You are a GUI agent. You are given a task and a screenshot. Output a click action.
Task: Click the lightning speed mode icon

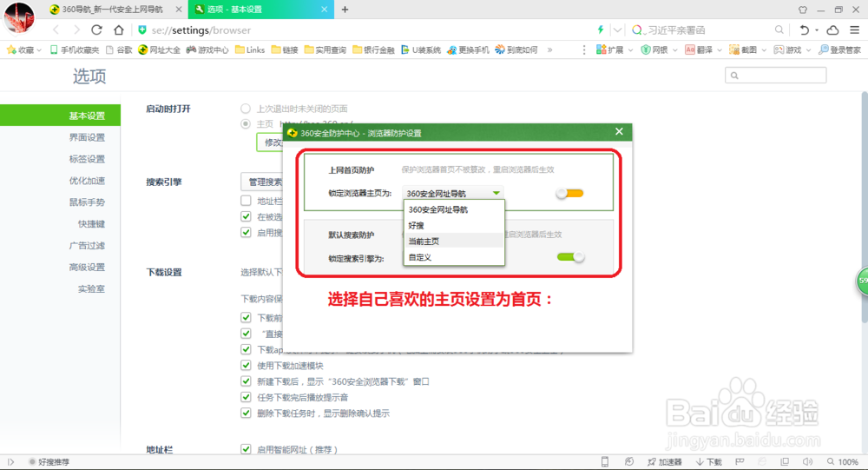(x=601, y=30)
